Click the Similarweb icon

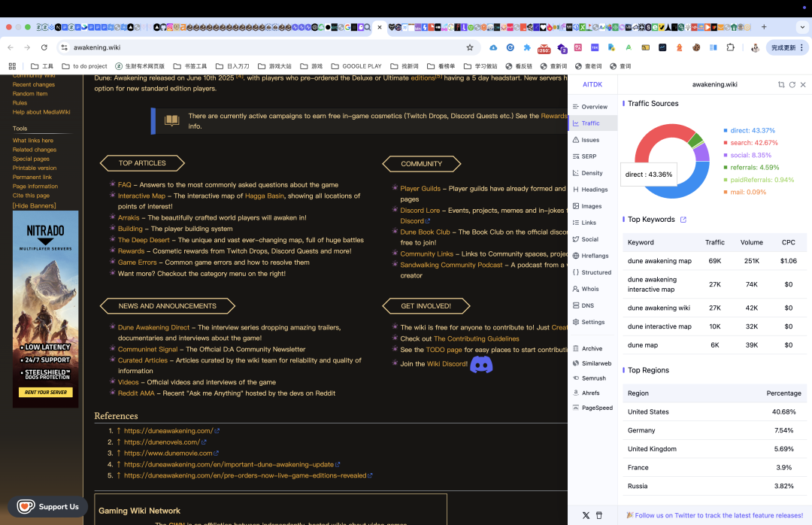576,363
